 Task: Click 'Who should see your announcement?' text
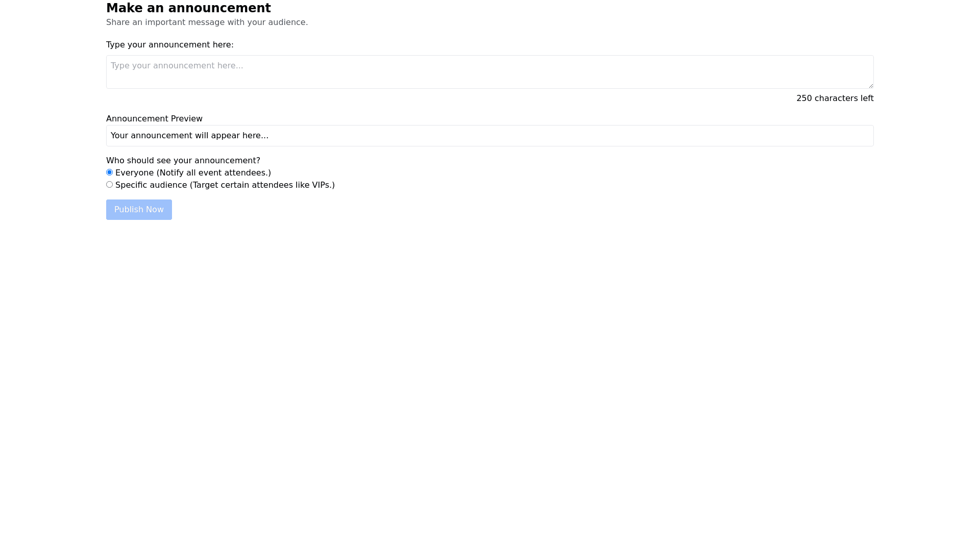(x=183, y=161)
